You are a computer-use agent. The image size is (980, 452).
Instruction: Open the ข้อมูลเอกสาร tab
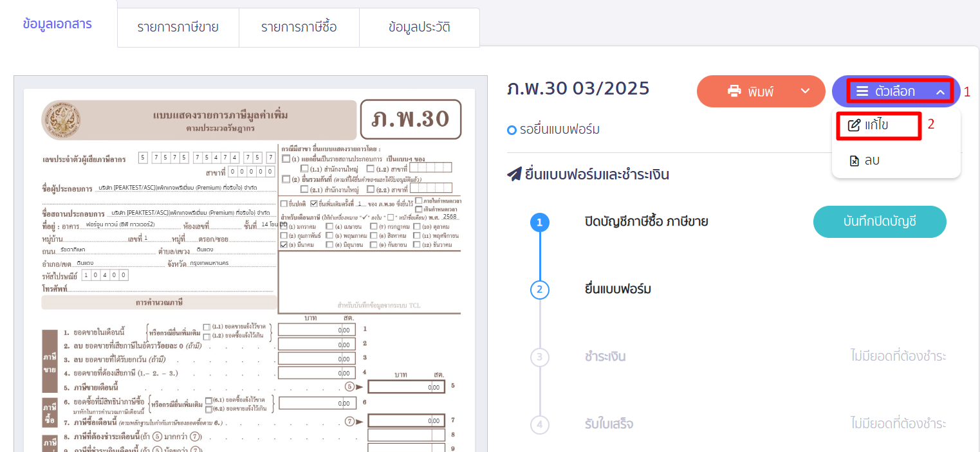(x=57, y=24)
